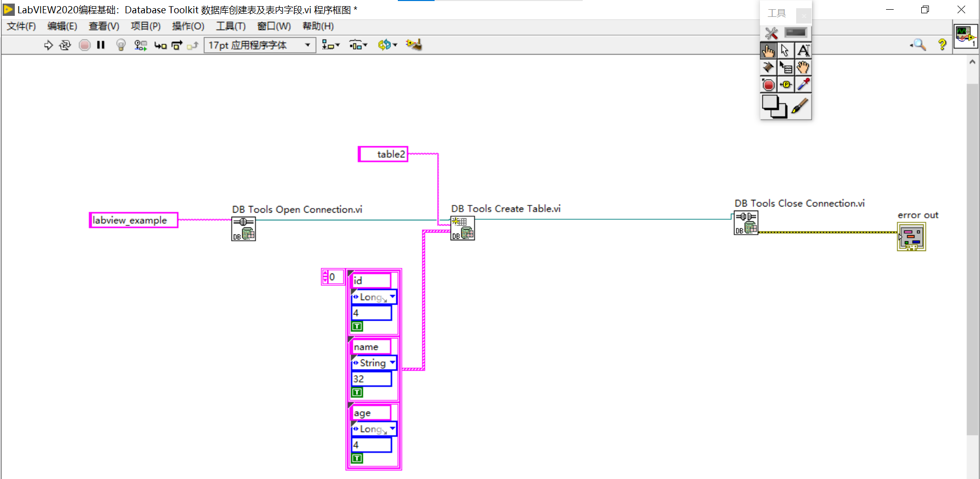The width and height of the screenshot is (980, 479).
Task: Open the 工具(T) menu
Action: 230,26
